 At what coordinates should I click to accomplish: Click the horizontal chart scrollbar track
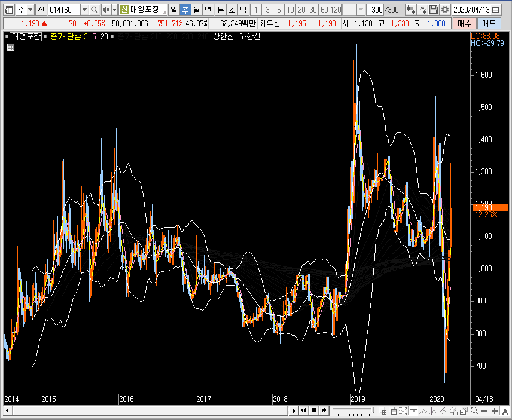(150, 410)
